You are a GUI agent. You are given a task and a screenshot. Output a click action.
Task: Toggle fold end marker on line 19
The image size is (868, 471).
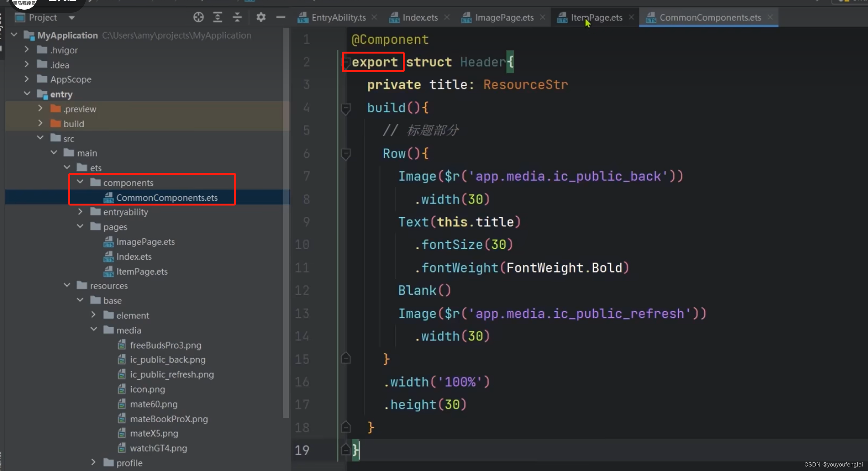click(346, 450)
